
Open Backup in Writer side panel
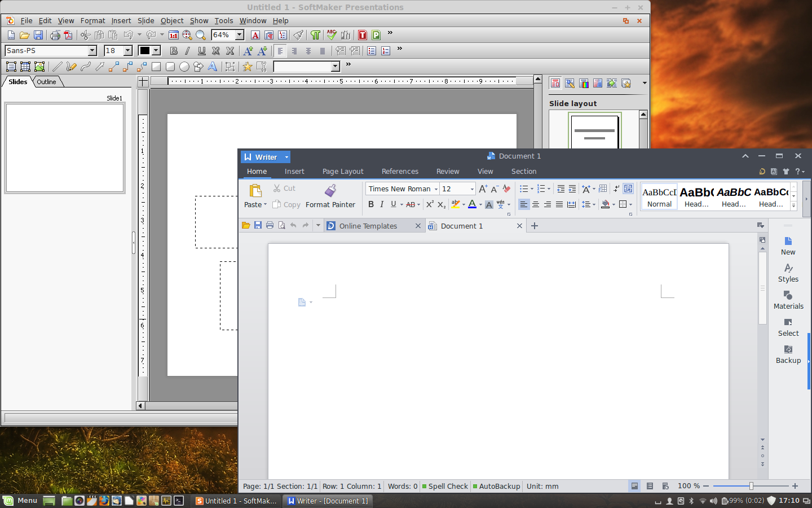[x=788, y=354]
